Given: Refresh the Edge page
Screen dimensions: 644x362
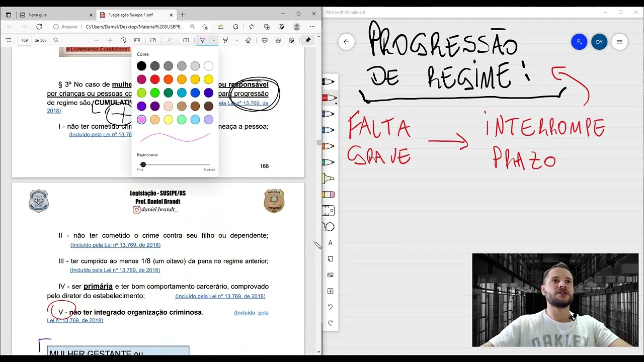Looking at the screenshot, I should point(39,27).
